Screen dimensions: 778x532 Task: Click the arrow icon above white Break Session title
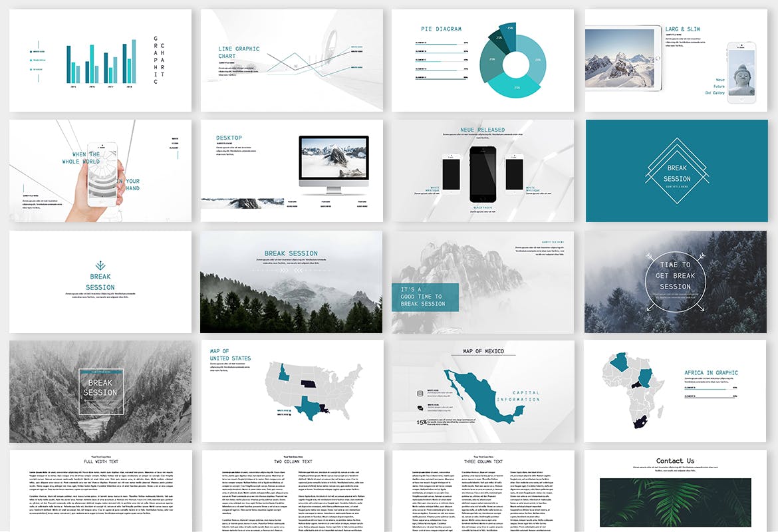click(100, 265)
